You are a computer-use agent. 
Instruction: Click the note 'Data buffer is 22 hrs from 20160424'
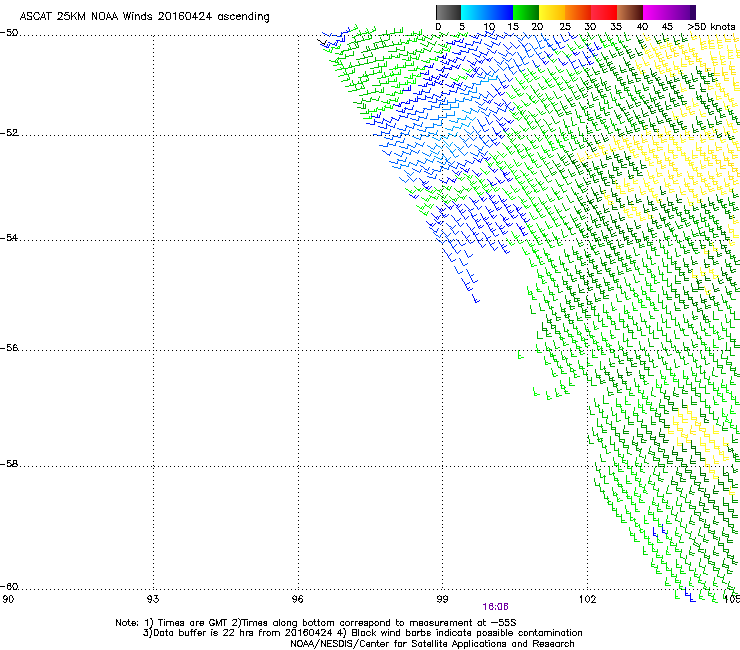tap(243, 633)
